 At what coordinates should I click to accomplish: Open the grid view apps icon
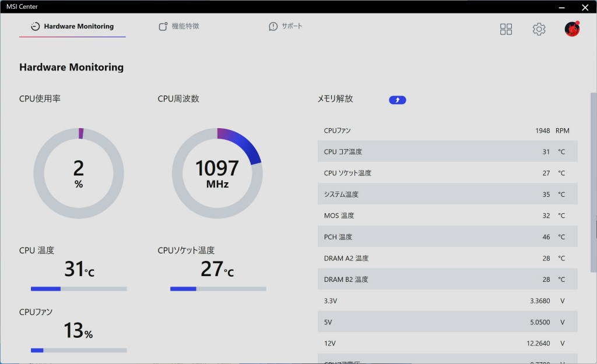point(505,29)
